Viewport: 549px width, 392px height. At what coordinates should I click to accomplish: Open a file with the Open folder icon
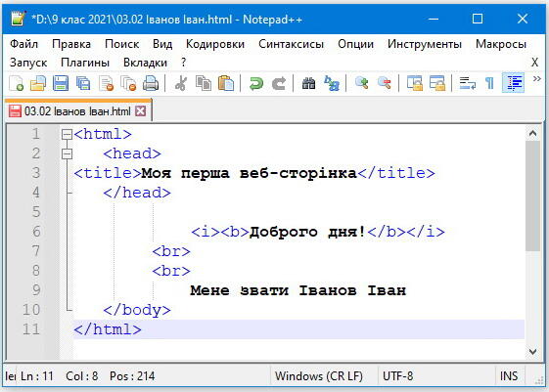click(38, 83)
